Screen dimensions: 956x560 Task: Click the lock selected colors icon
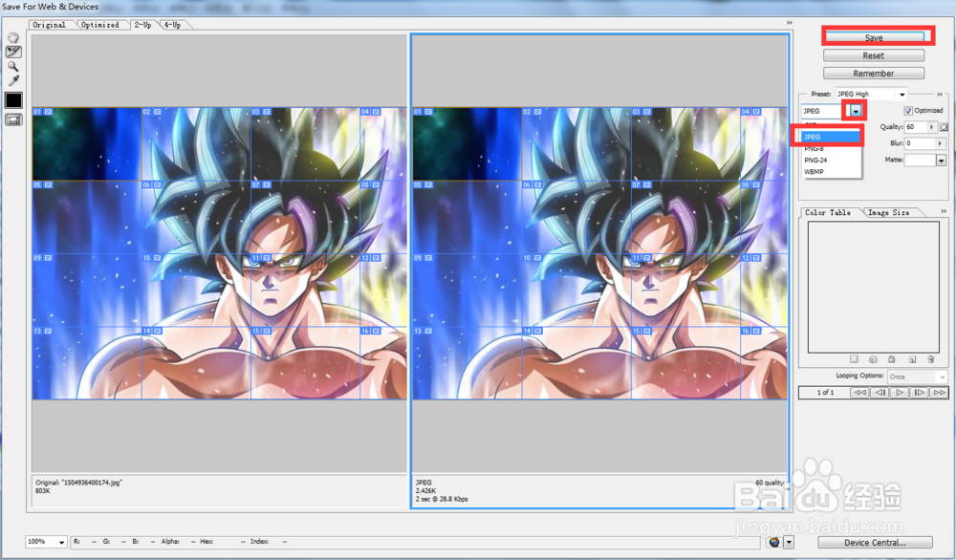[891, 359]
